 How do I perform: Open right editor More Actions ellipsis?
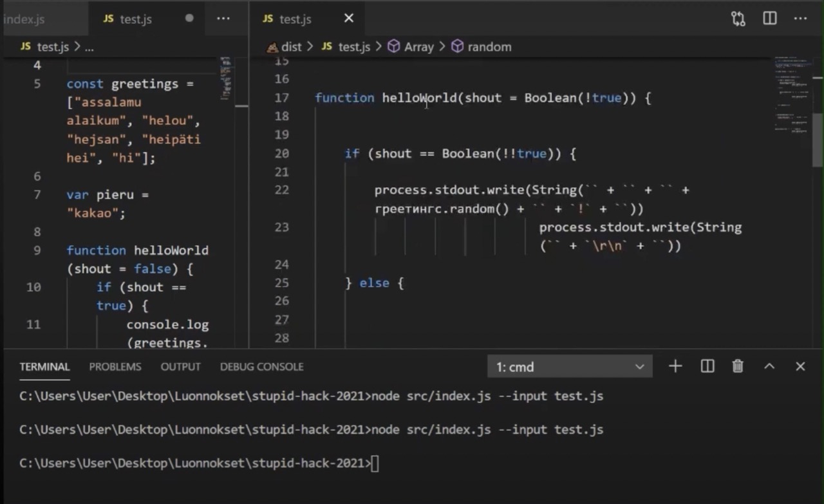[800, 19]
